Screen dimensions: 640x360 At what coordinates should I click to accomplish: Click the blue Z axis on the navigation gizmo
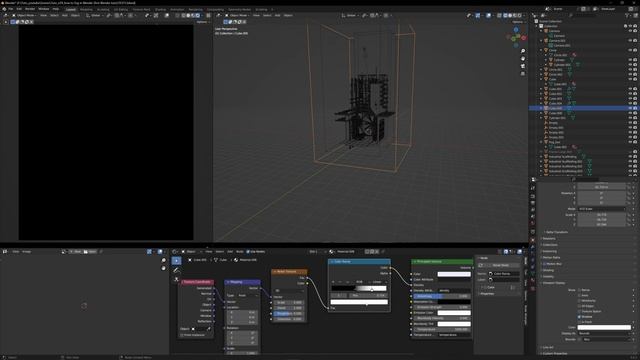516,30
